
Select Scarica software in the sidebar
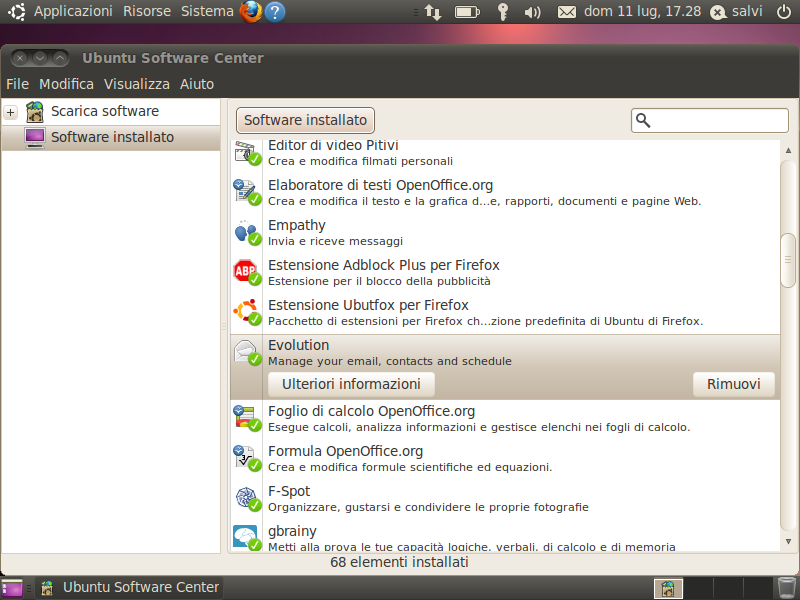pyautogui.click(x=111, y=112)
